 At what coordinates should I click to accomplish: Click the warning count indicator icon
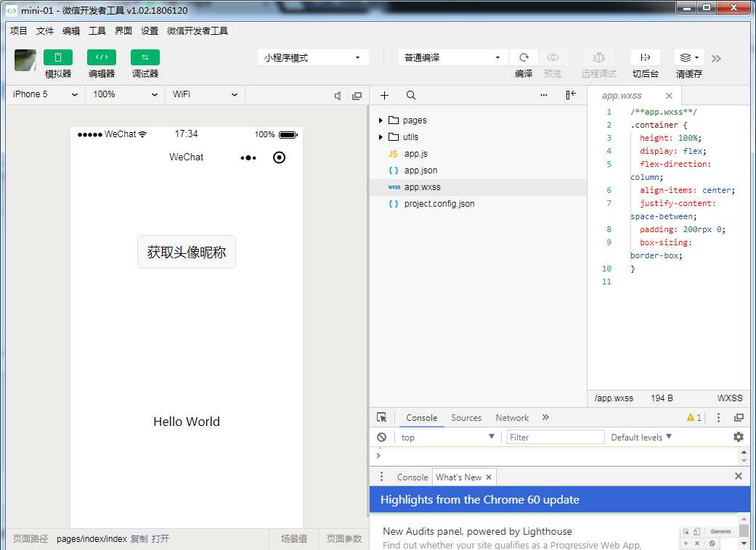click(694, 417)
